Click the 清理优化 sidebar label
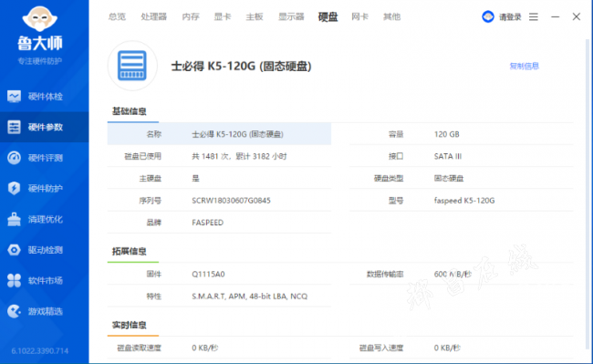 coord(46,219)
